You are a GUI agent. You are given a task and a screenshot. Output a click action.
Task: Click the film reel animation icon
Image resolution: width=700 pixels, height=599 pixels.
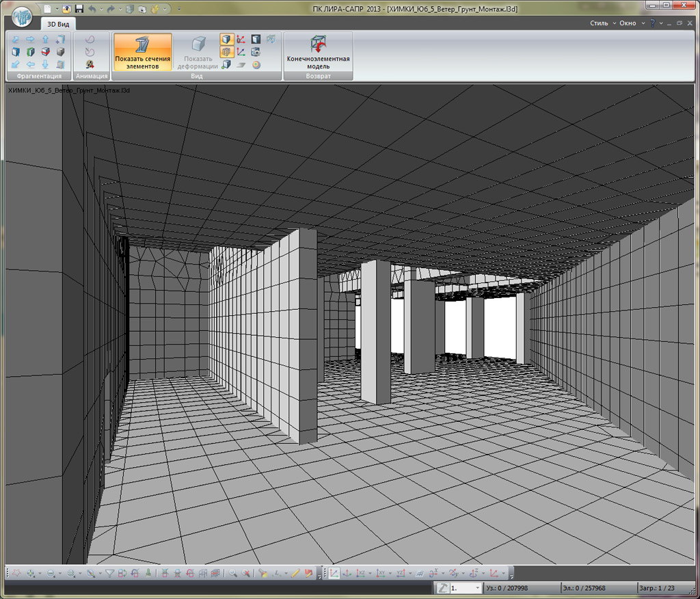(90, 64)
